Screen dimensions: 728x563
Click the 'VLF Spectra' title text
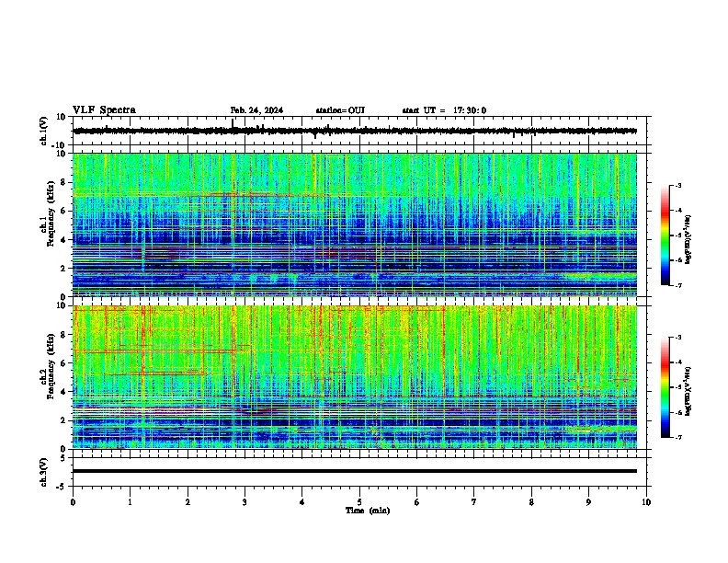(x=104, y=110)
